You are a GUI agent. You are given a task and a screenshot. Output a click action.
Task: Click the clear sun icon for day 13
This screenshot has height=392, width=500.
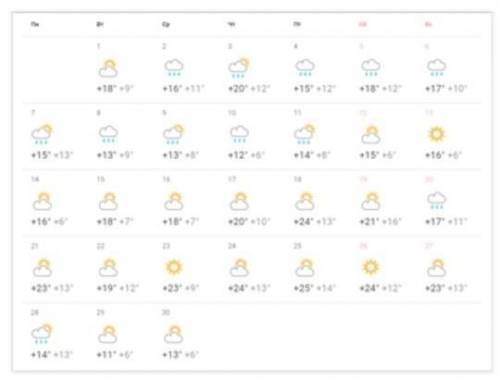[437, 134]
